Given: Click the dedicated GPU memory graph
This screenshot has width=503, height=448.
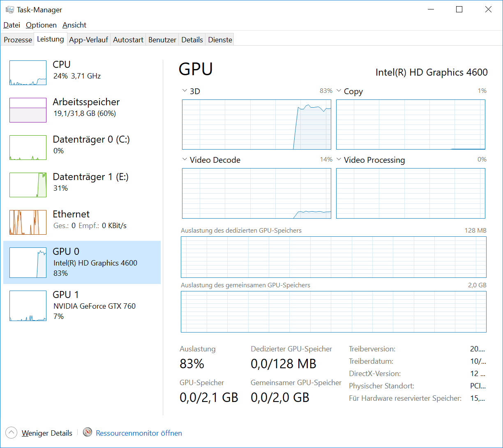Looking at the screenshot, I should (334, 257).
